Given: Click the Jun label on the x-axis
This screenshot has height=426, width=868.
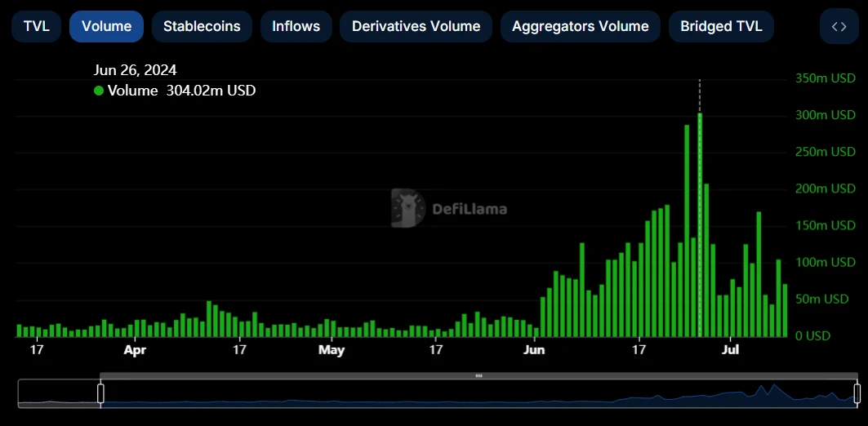Looking at the screenshot, I should click(x=534, y=350).
